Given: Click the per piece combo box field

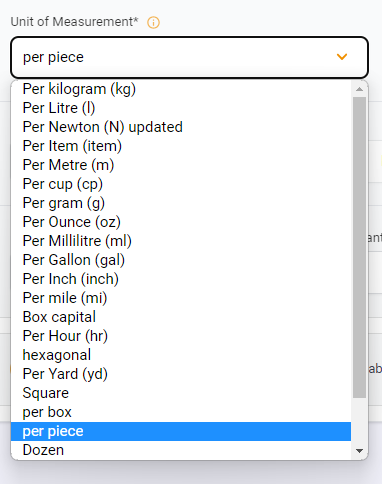Looking at the screenshot, I should pos(189,57).
